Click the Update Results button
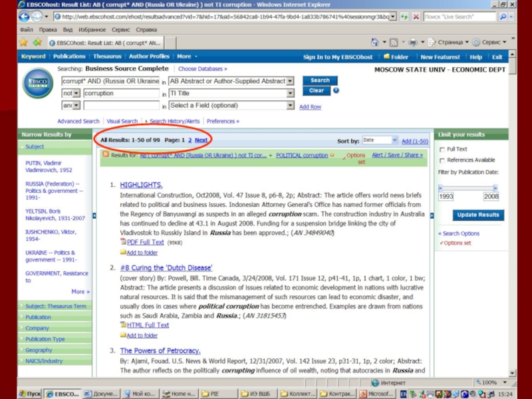Image resolution: width=532 pixels, height=399 pixels. point(478,215)
